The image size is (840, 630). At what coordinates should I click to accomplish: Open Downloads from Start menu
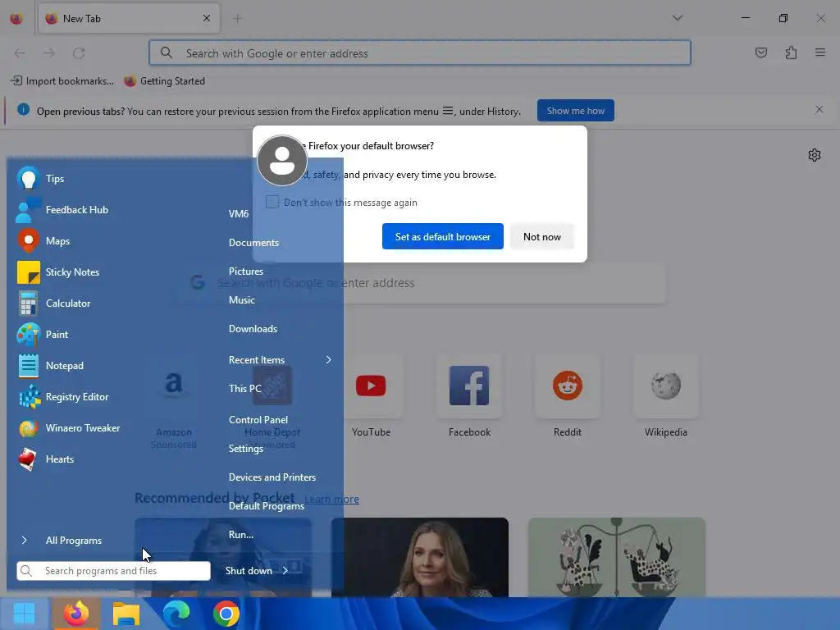click(253, 329)
